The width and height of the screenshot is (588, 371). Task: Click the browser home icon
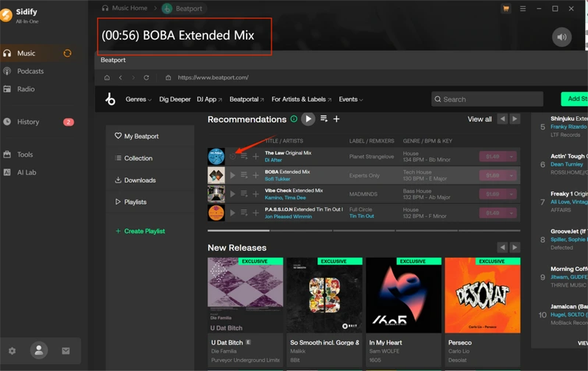point(107,77)
